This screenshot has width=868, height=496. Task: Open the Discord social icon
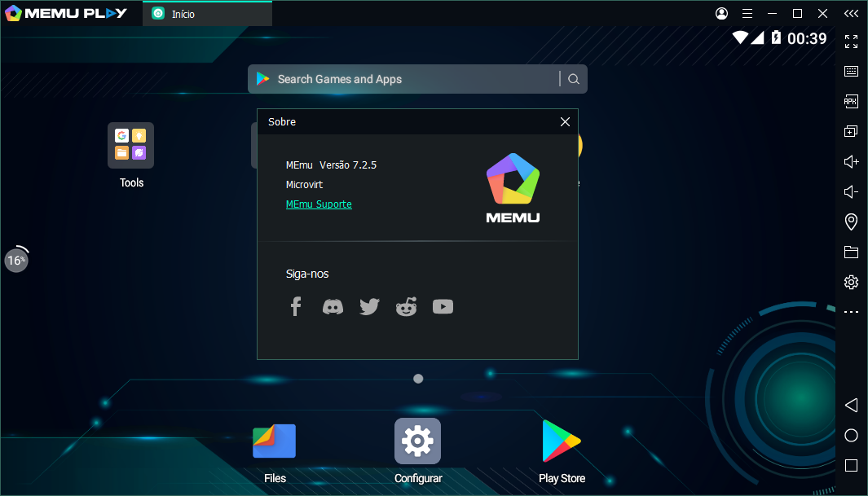pyautogui.click(x=333, y=306)
